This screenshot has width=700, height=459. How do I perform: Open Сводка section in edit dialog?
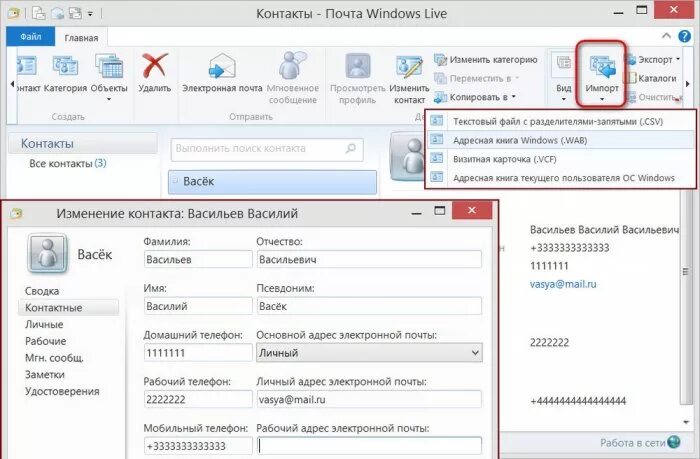[x=42, y=291]
